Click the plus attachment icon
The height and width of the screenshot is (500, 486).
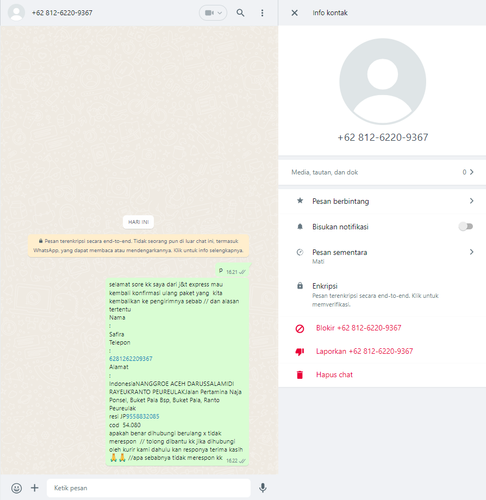tap(35, 488)
